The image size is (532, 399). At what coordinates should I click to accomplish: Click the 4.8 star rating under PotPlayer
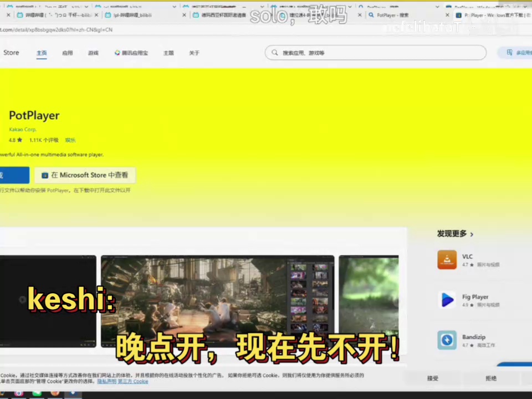coord(16,140)
